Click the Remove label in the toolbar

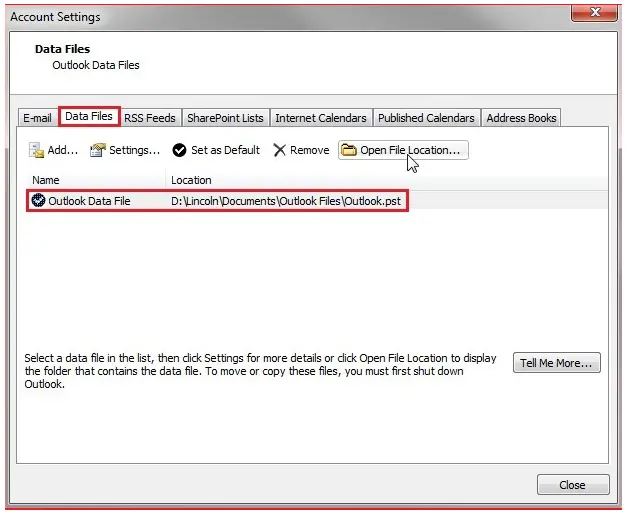pyautogui.click(x=310, y=150)
